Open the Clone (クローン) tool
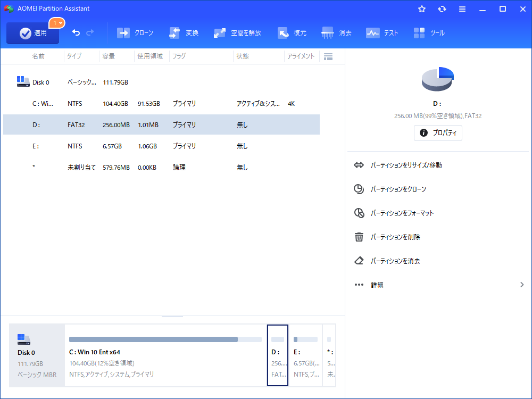This screenshot has width=532, height=399. click(135, 33)
